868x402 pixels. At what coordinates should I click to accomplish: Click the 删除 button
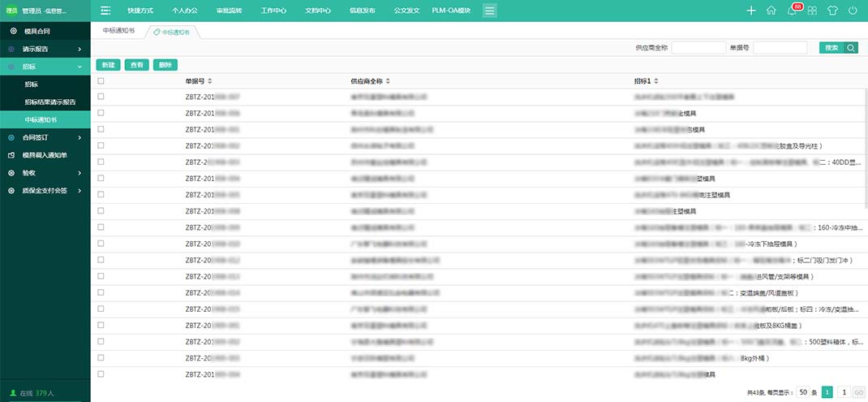(165, 64)
